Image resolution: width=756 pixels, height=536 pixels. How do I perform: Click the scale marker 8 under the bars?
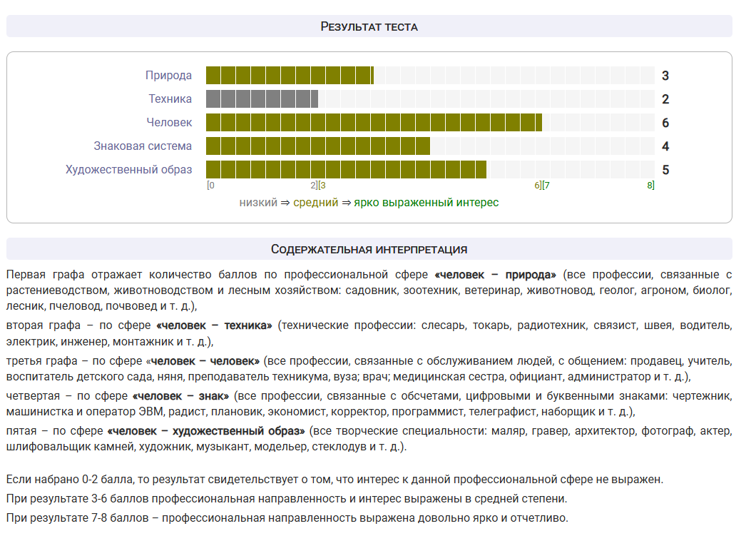coord(650,185)
